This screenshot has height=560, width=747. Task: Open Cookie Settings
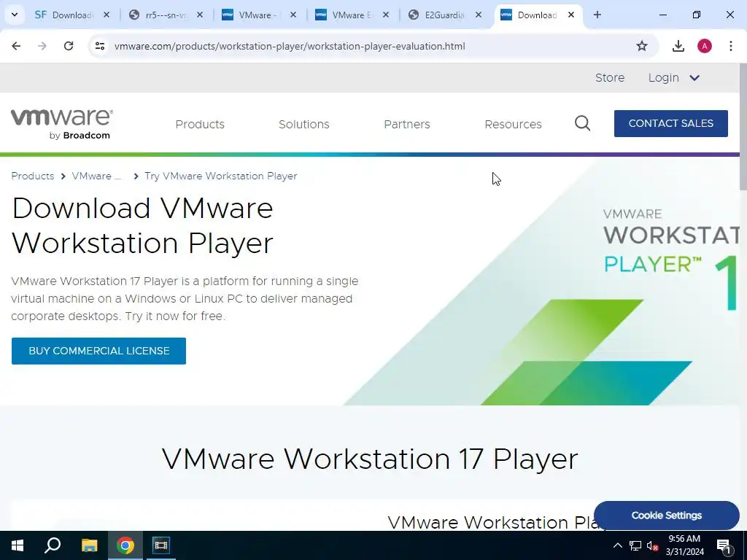(667, 516)
